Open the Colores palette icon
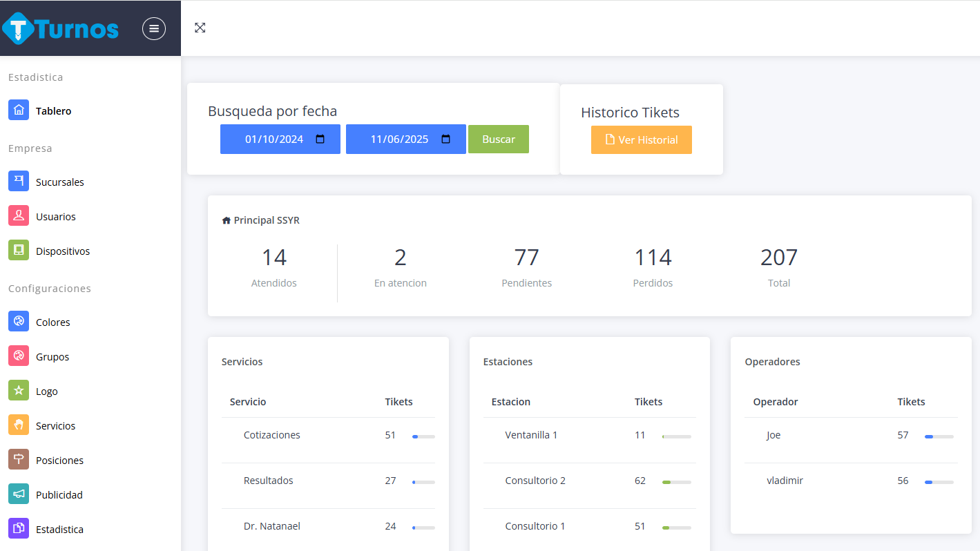980x551 pixels. click(x=19, y=322)
